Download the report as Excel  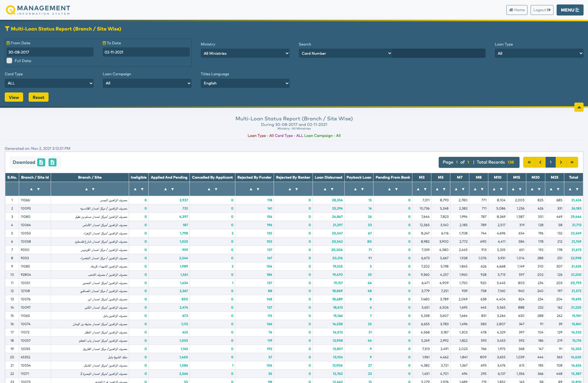click(x=52, y=162)
